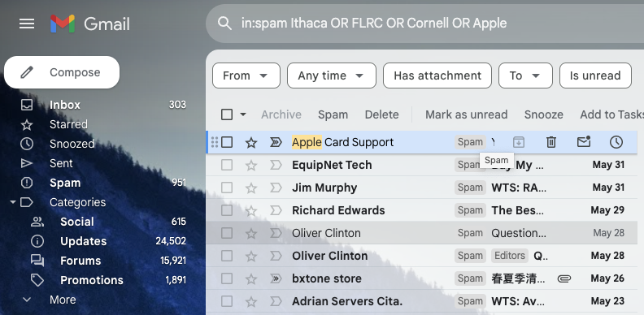Toggle importance marker on Jim Murphy email

(276, 188)
